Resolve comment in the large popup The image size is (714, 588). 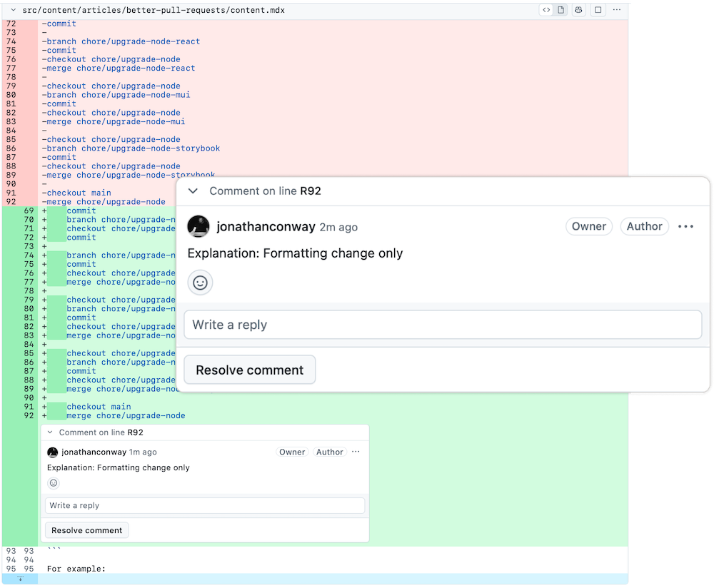[x=249, y=370]
